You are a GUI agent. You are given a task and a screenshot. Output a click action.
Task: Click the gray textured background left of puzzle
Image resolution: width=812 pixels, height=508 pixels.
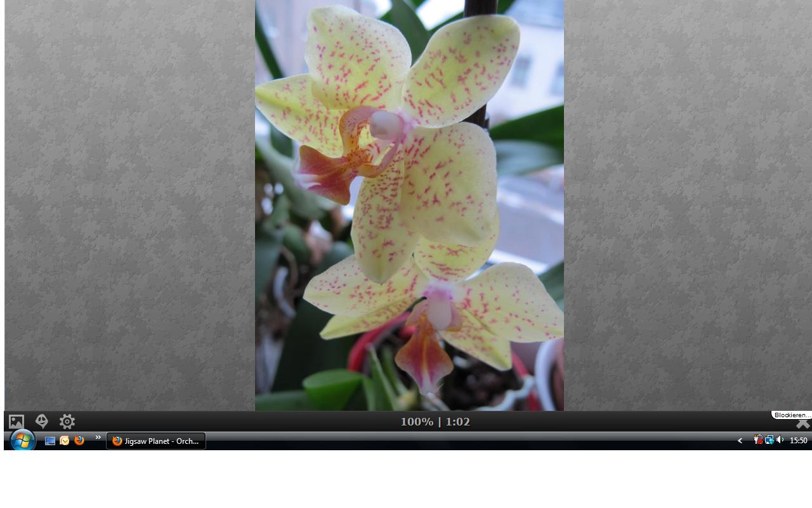click(x=127, y=203)
